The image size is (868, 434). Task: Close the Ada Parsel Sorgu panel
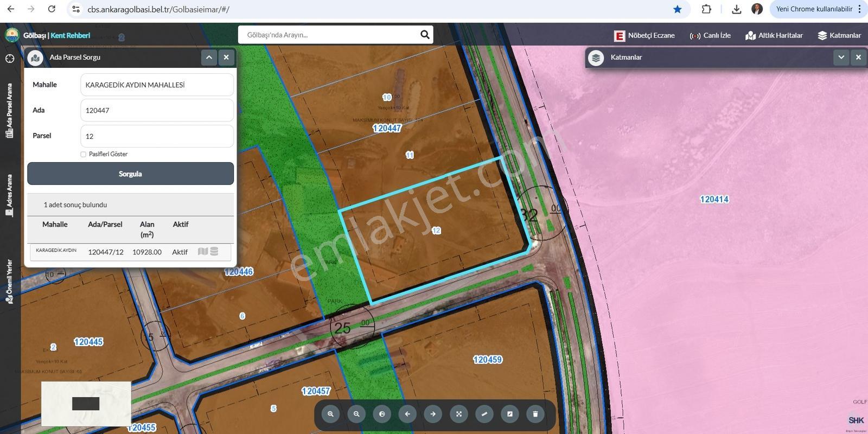226,57
